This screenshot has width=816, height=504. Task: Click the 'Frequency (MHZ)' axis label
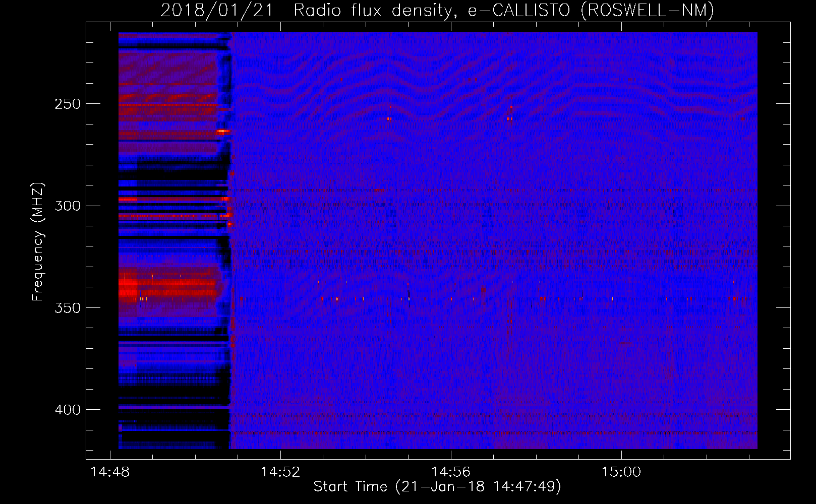[38, 242]
